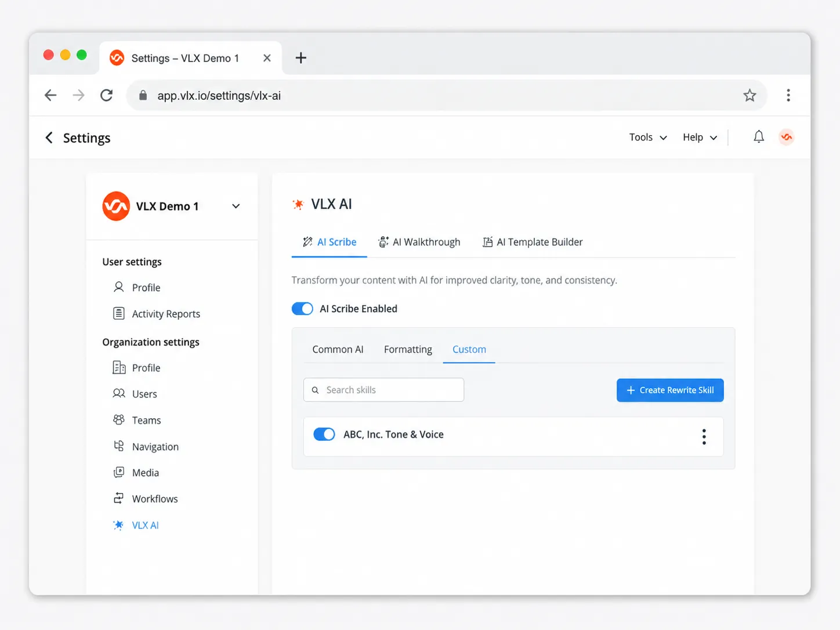Click the AI Scribe Enabled label
Viewport: 840px width, 630px height.
coord(359,309)
